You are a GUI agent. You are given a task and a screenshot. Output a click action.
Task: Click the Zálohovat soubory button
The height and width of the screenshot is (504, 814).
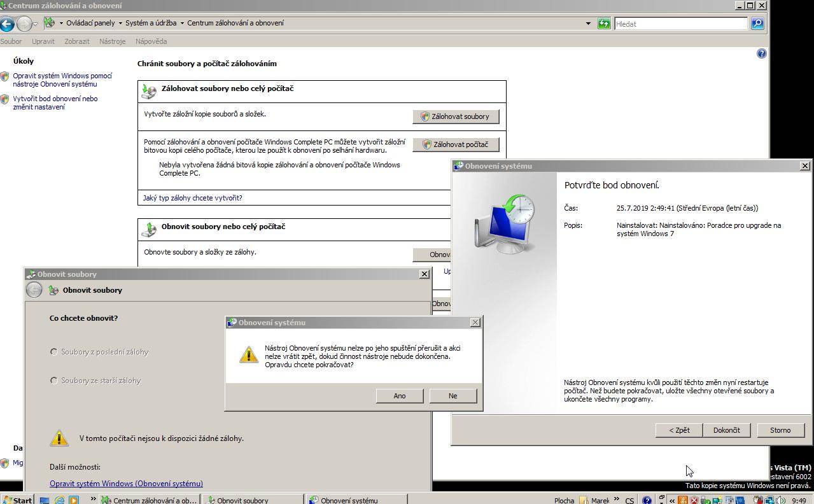point(456,116)
